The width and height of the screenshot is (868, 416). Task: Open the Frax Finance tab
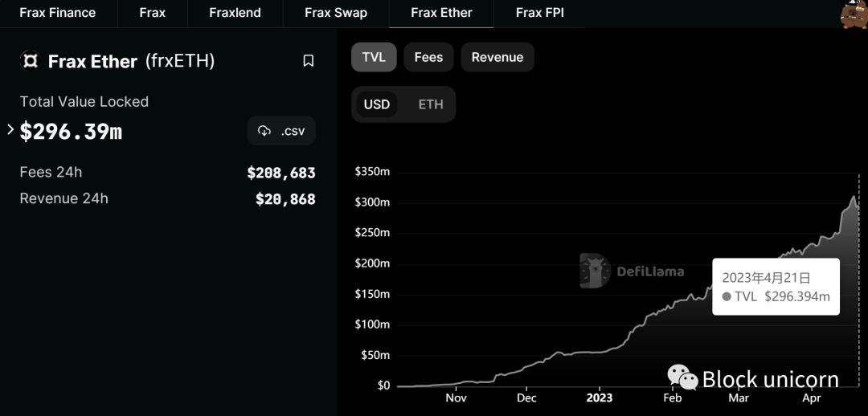(58, 13)
